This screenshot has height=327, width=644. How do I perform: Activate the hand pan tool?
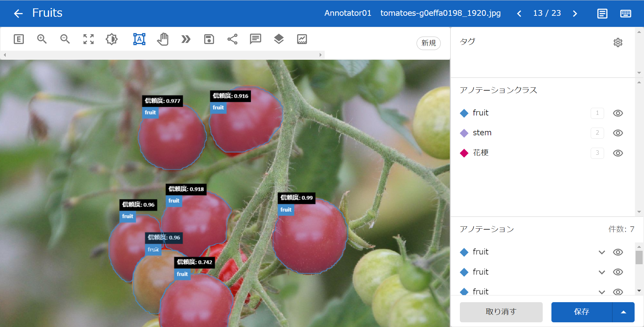[163, 39]
